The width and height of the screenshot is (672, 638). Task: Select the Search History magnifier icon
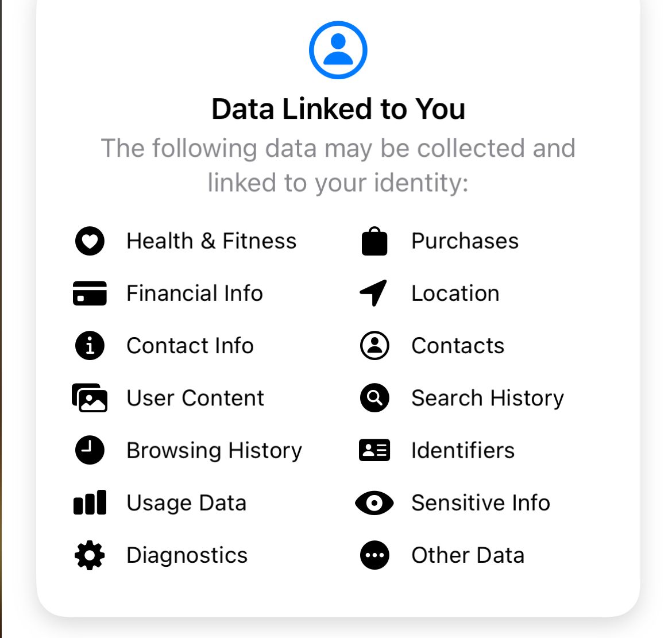pos(373,398)
